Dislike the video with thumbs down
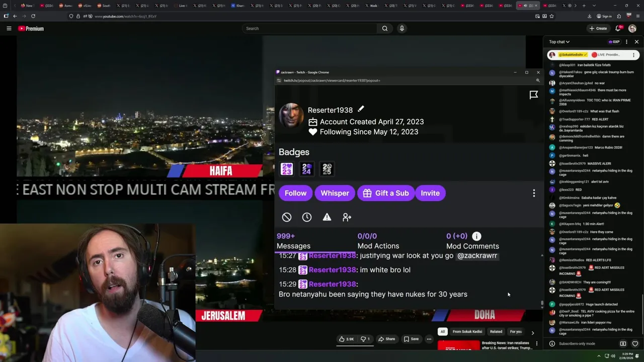Viewport: 644px width, 362px height. click(x=365, y=339)
